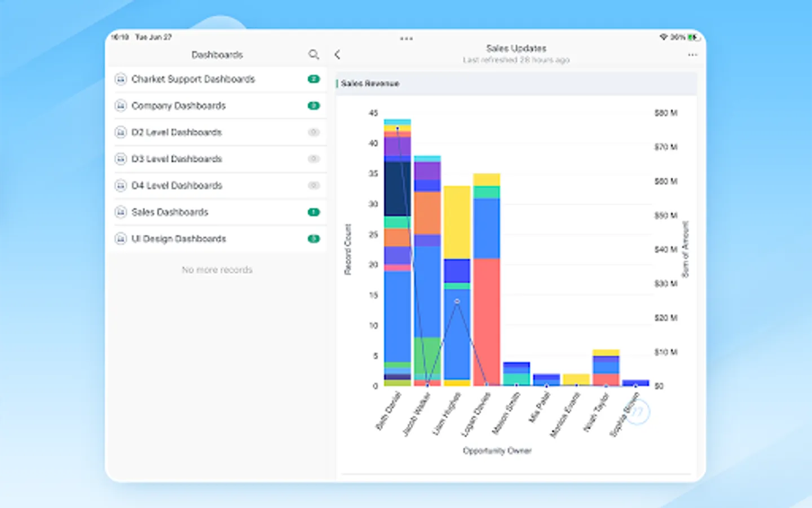Click the $80 M right axis value
The height and width of the screenshot is (508, 812).
pos(666,113)
